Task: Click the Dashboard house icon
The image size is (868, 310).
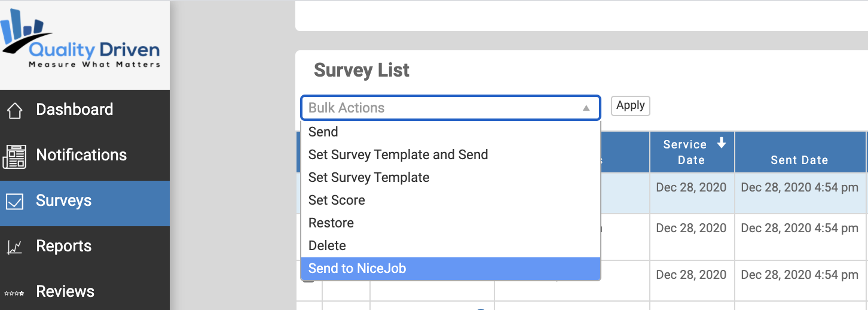Action: click(x=14, y=111)
